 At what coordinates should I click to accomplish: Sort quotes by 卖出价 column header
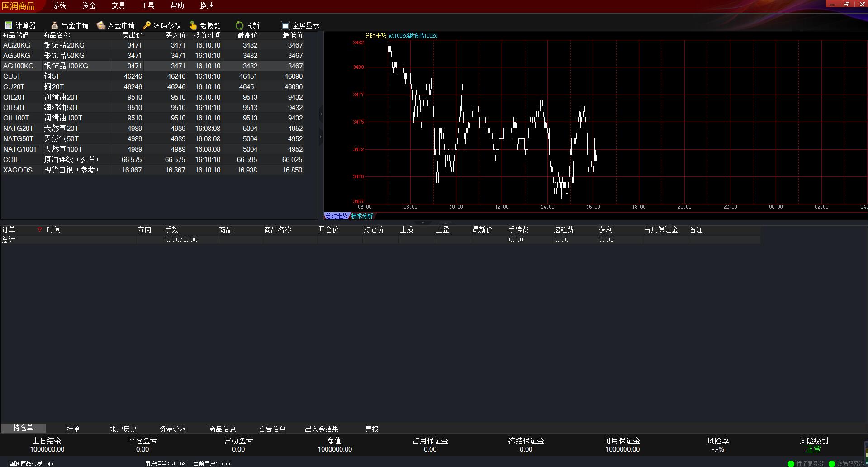[132, 35]
